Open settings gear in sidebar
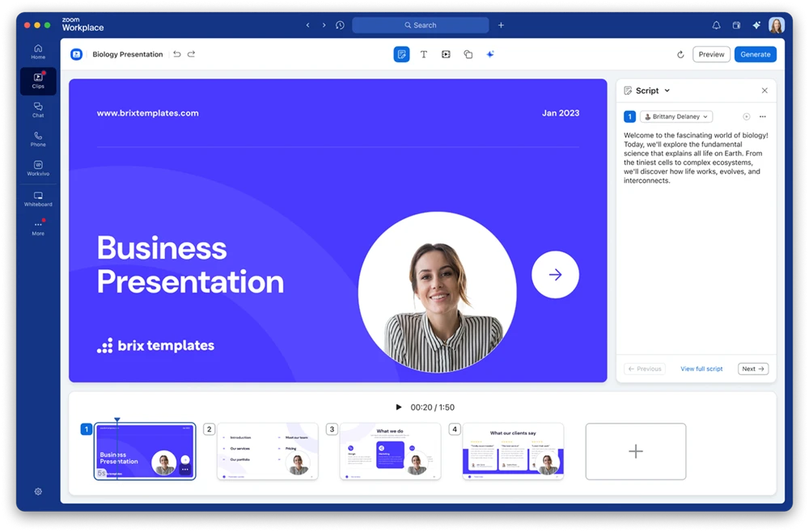Screen dimensions: 809x532 [38, 492]
